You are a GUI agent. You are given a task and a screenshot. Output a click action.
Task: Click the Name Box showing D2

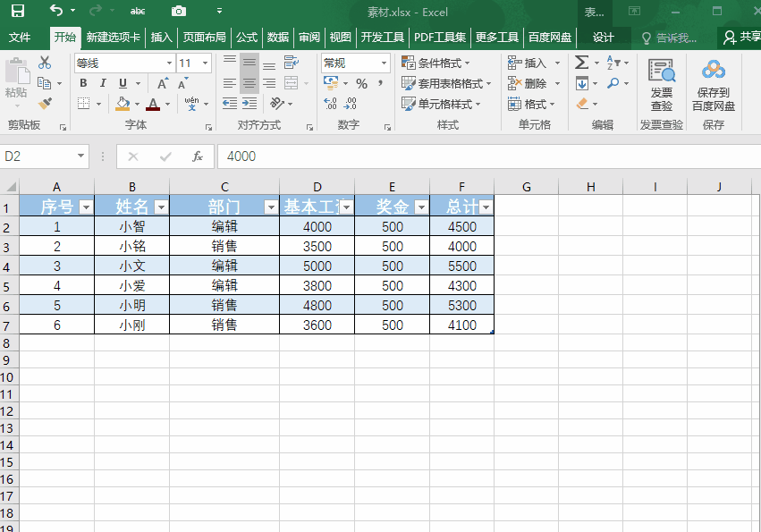(44, 156)
